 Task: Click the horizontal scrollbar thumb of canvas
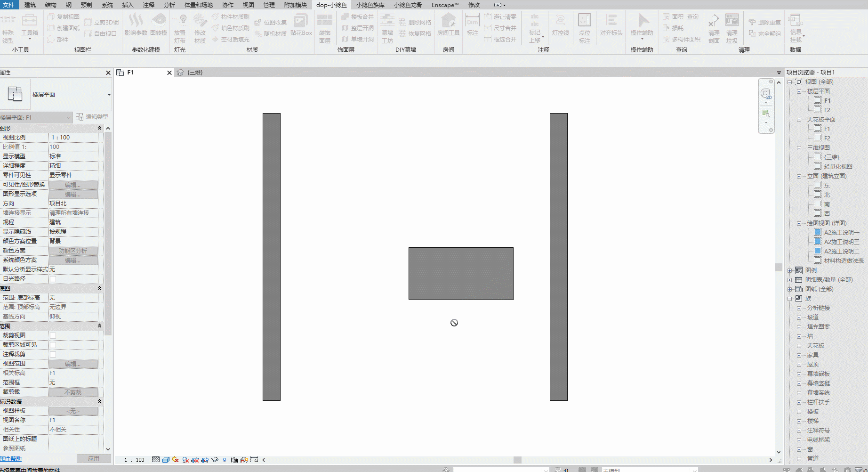(517, 460)
